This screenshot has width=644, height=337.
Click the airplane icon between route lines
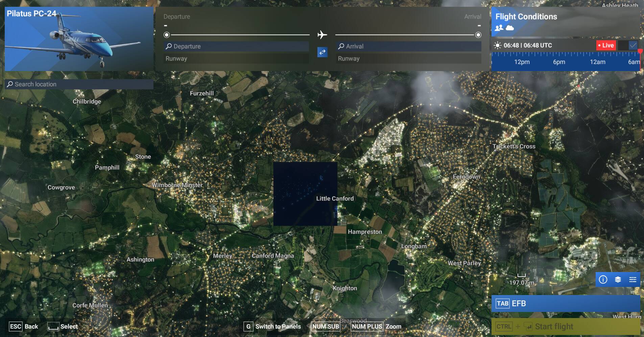coord(322,35)
